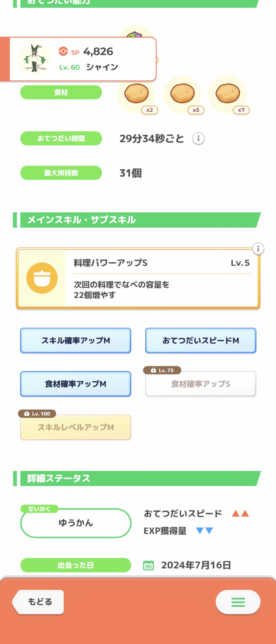Select the 食材確率アップM sub skill

point(76,384)
